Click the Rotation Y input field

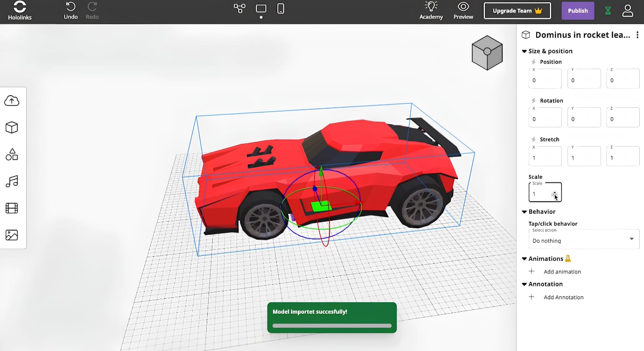[584, 117]
